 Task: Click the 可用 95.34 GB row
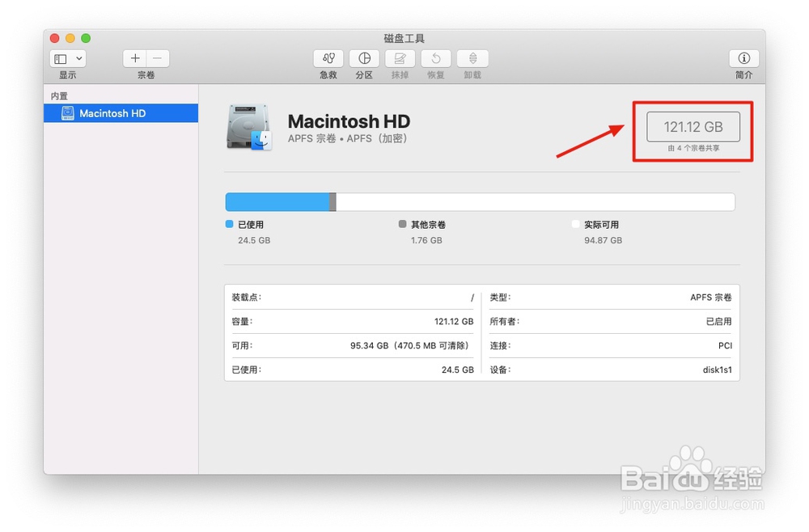[353, 345]
